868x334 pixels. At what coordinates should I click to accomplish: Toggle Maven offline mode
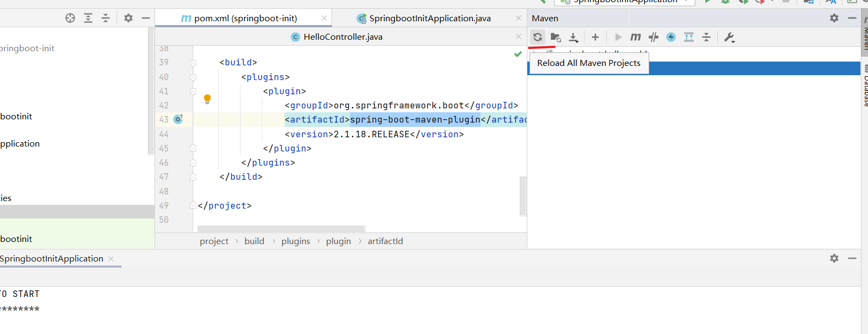(654, 37)
